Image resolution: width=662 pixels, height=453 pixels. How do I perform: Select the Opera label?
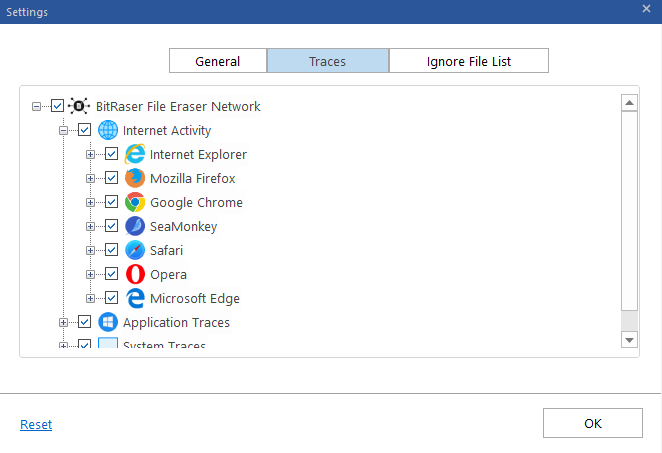coord(168,275)
